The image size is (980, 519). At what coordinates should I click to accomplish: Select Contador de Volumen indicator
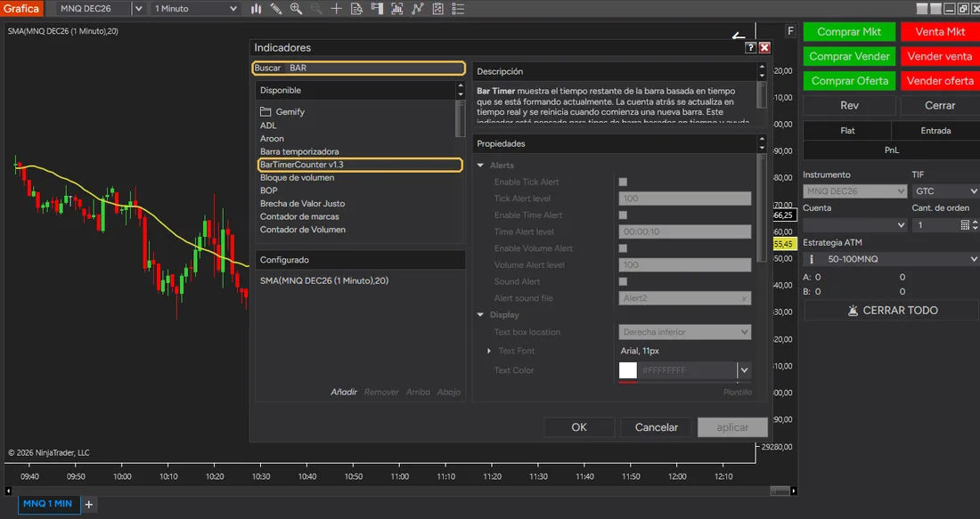click(x=303, y=230)
